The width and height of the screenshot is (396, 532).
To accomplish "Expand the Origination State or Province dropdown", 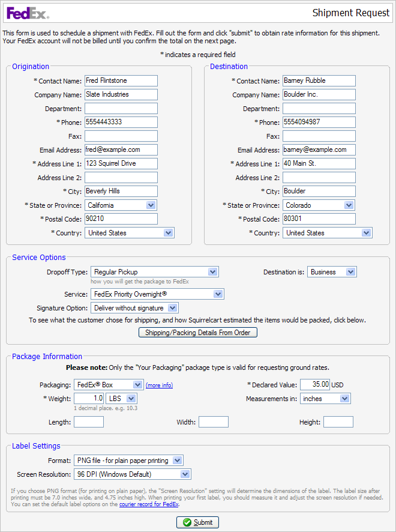I will [121, 205].
